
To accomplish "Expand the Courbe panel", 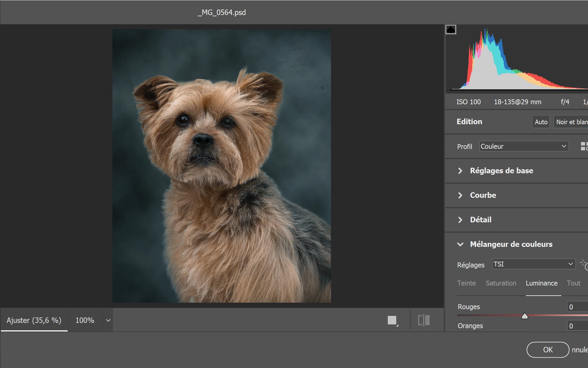I will [483, 195].
